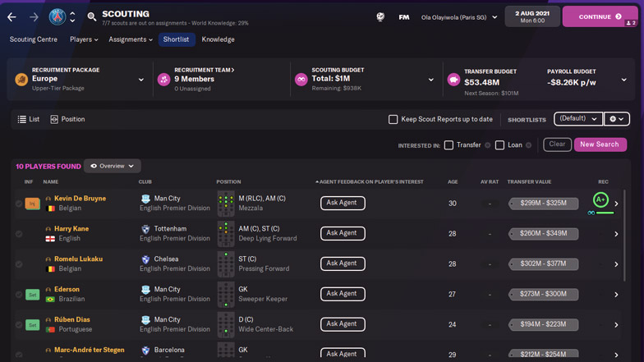Click Kevin De Bruyne's injury status icon
This screenshot has width=644, height=362.
pos(33,204)
